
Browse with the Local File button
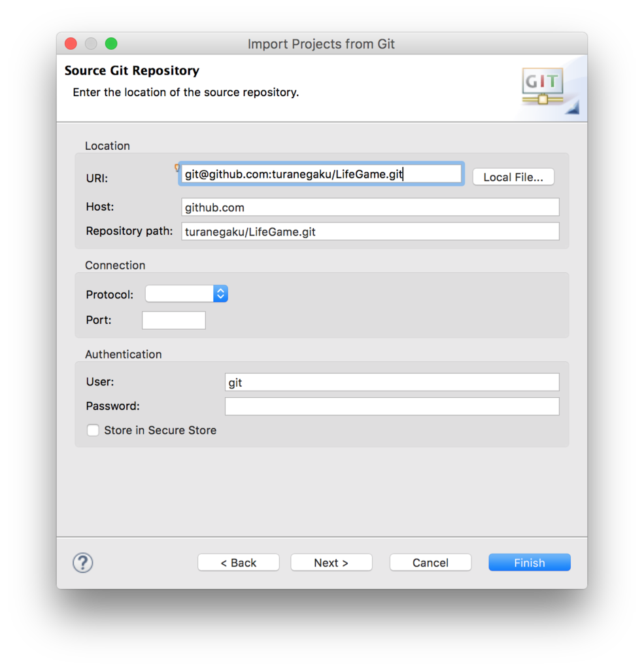point(513,177)
